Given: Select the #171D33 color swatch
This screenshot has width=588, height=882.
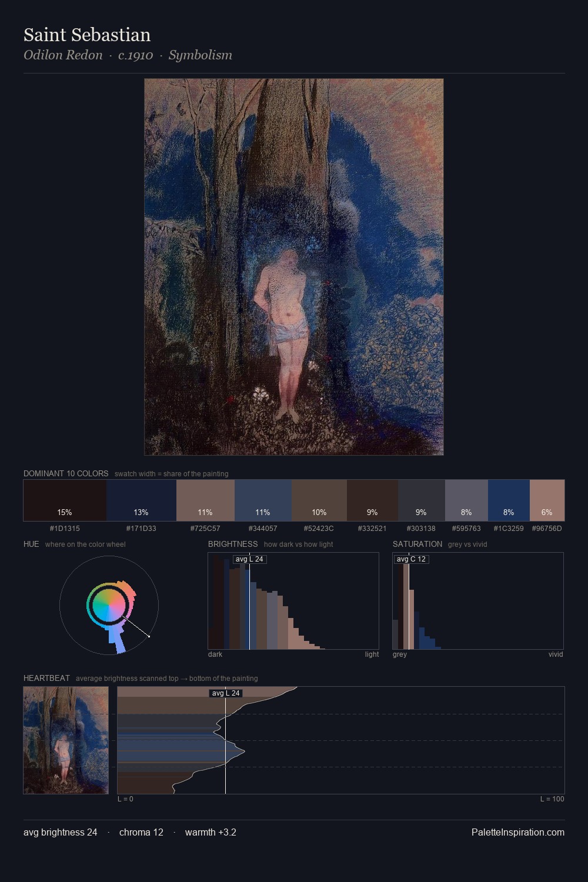Looking at the screenshot, I should coord(141,500).
